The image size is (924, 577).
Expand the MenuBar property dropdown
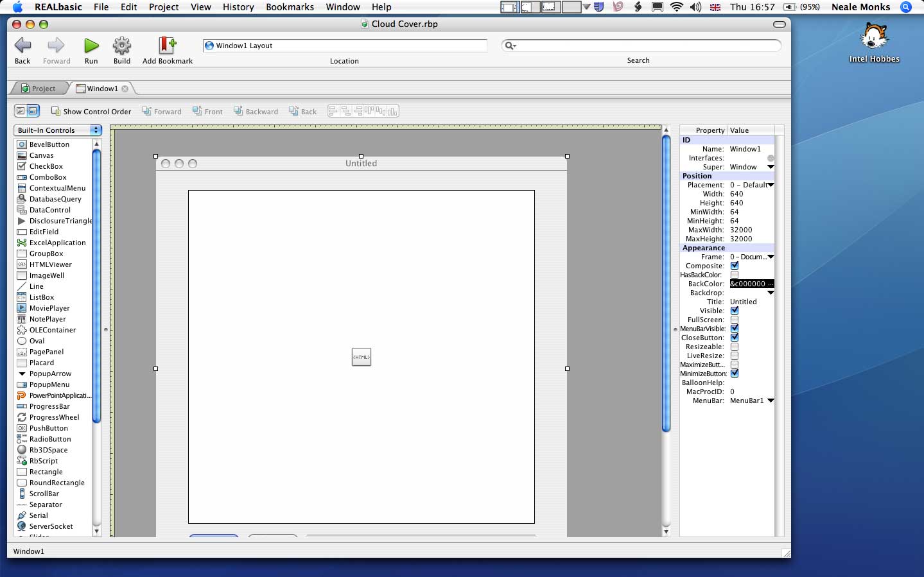pos(771,400)
